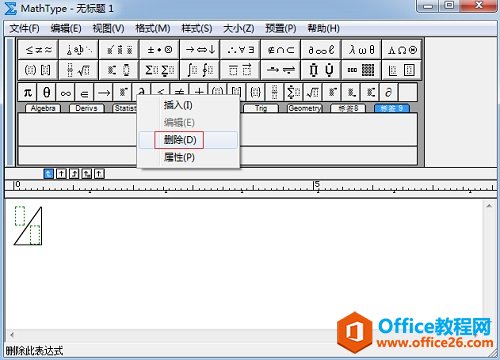Insert summation with limits from small bar

(x=293, y=92)
